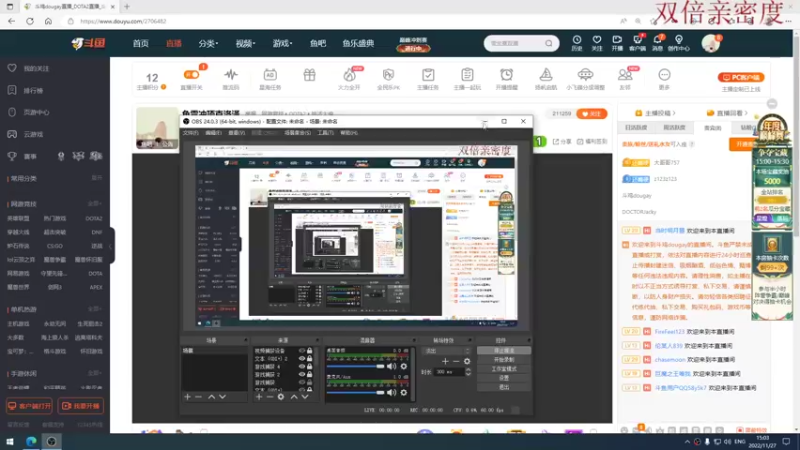Expand 主播投稿 chevron in right panel
Screen dimensions: 800x450
point(674,113)
